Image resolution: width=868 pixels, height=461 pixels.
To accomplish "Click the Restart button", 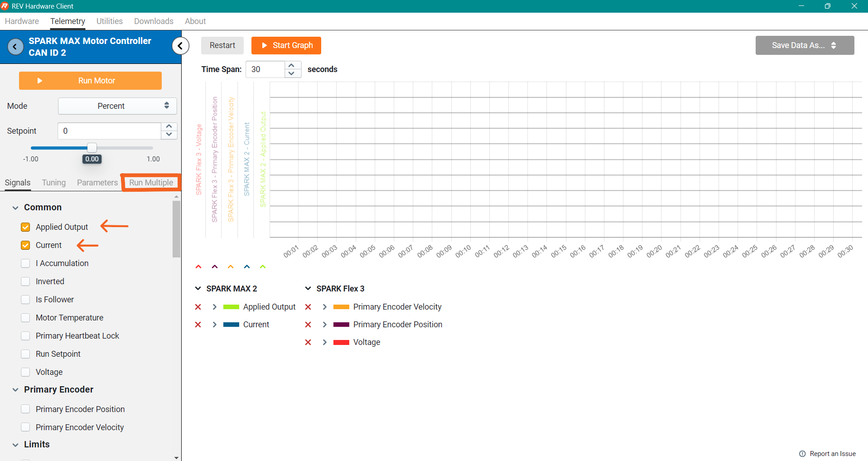I will click(222, 45).
